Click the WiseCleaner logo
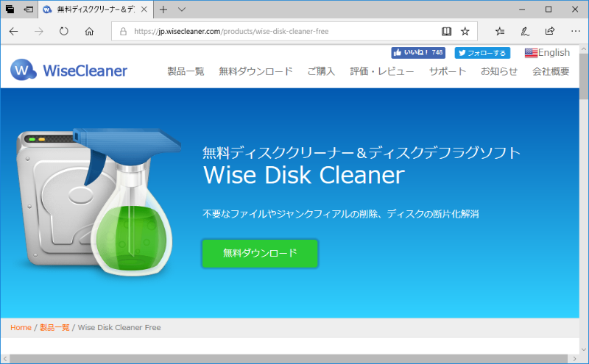This screenshot has width=589, height=364. [68, 70]
